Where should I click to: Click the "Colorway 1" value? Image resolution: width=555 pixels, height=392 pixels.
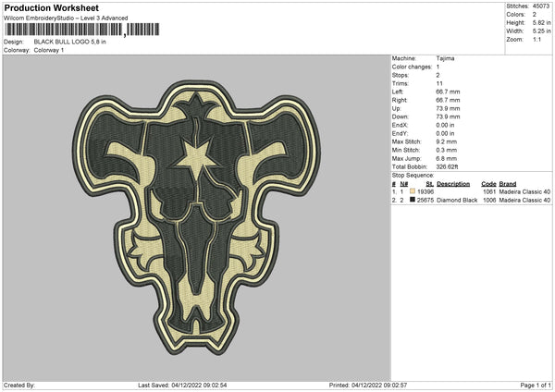point(49,50)
